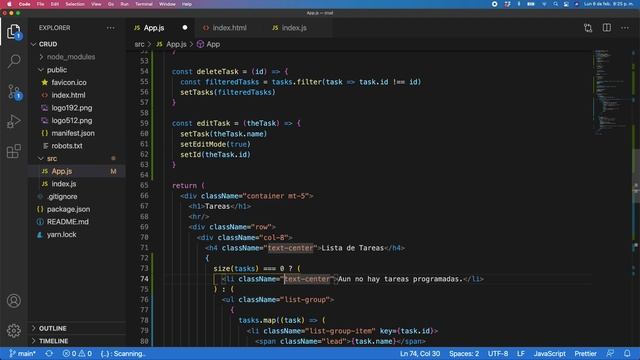Open the Help menu
Image resolution: width=640 pixels, height=360 pixels.
pyautogui.click(x=187, y=4)
